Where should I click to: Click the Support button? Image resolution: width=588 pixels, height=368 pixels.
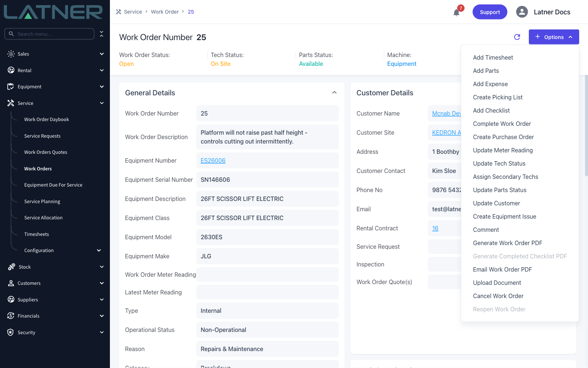pos(490,12)
